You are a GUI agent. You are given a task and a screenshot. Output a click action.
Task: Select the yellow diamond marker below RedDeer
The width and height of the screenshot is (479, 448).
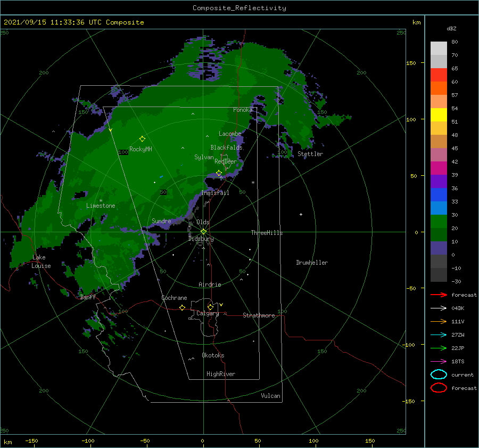tap(219, 173)
